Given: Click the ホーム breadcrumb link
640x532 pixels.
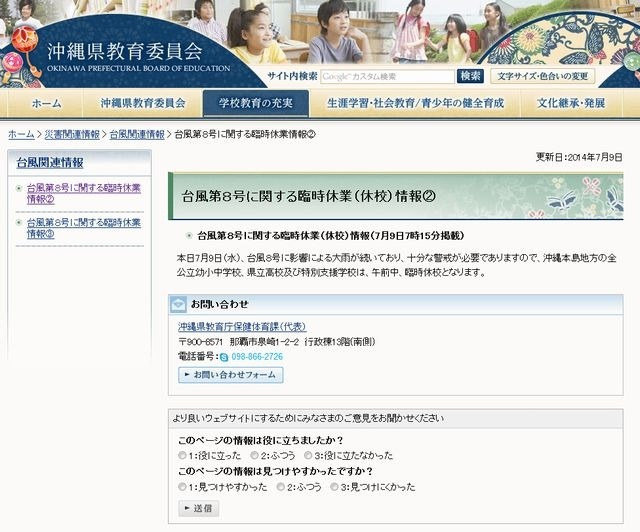Looking at the screenshot, I should 21,134.
